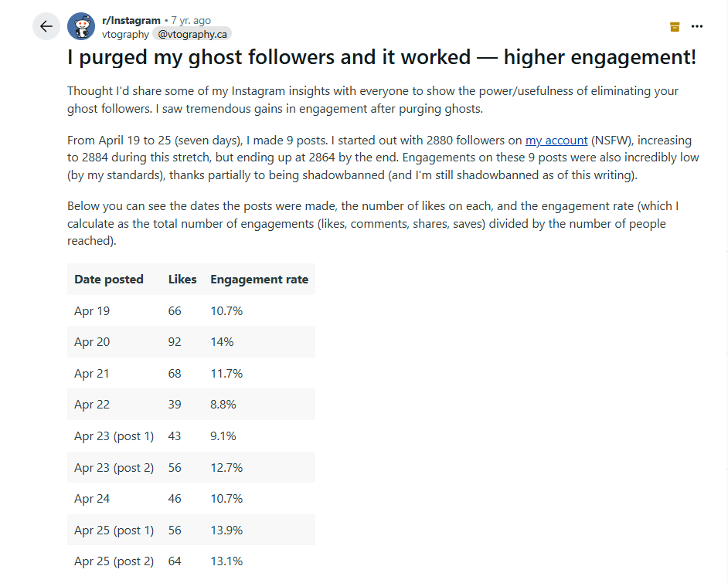Screen dimensions: 728x583
Task: Click the @vtography.ca user flair
Action: pos(192,34)
